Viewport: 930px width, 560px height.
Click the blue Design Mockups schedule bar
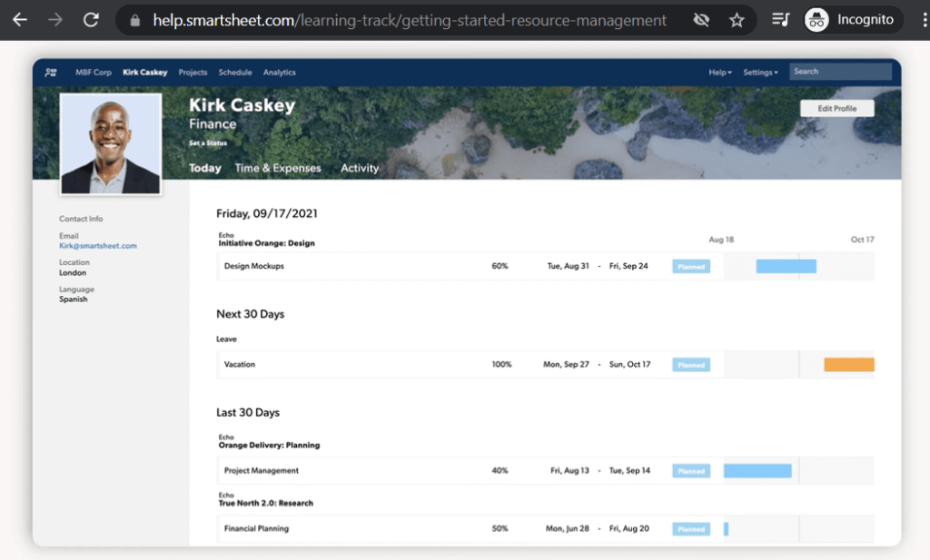click(x=783, y=266)
